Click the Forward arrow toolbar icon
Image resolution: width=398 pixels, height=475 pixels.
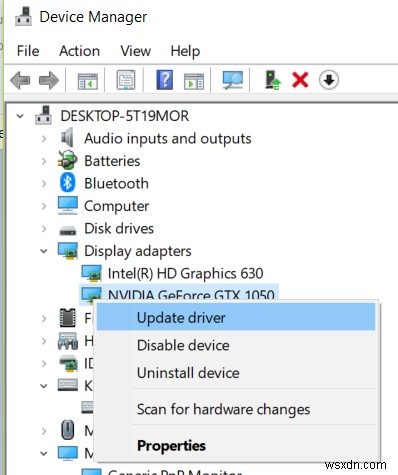(x=49, y=80)
